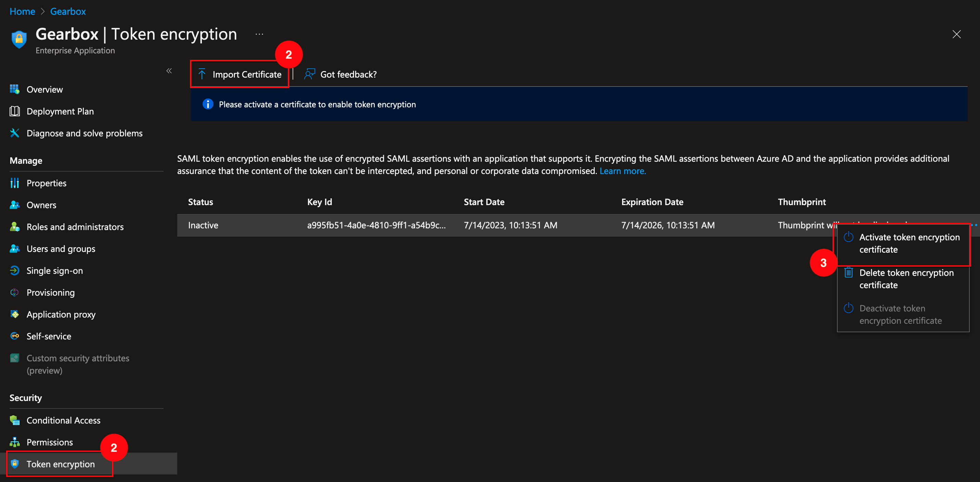Click the Import Certificate upload arrow icon
This screenshot has height=482, width=980.
pos(202,74)
